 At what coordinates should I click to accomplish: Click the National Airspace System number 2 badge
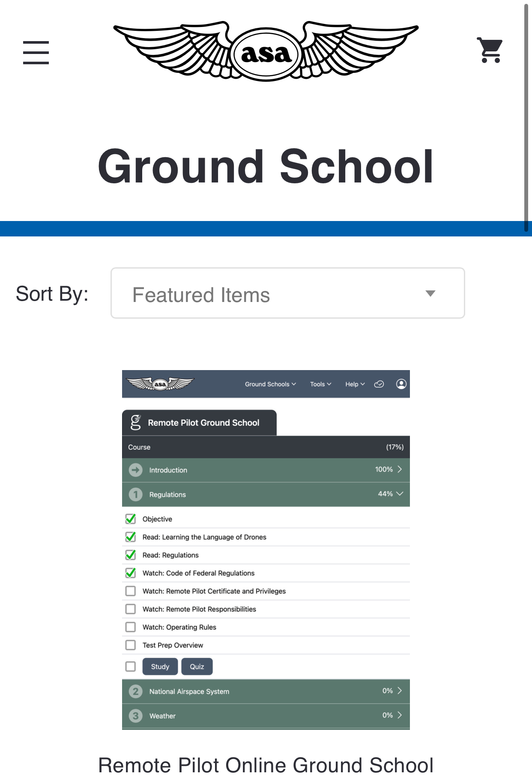coord(135,691)
